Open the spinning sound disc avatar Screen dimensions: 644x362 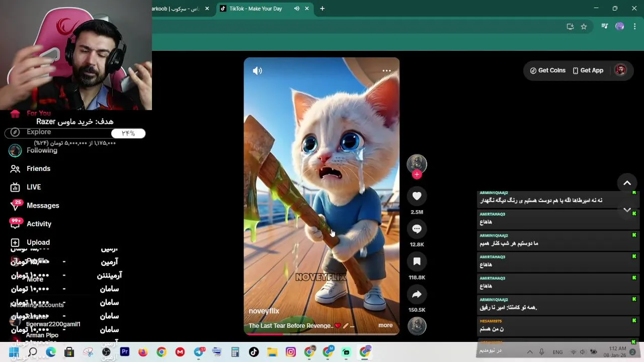click(x=417, y=326)
